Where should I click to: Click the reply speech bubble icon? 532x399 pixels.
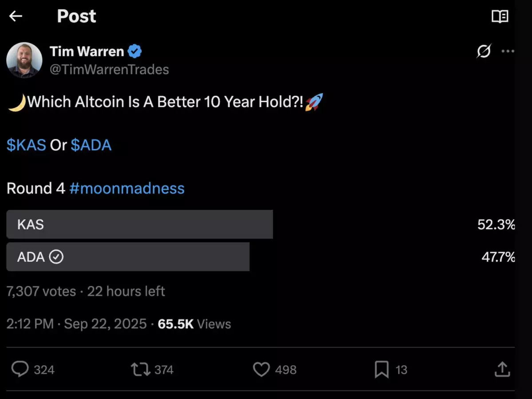[x=20, y=369]
